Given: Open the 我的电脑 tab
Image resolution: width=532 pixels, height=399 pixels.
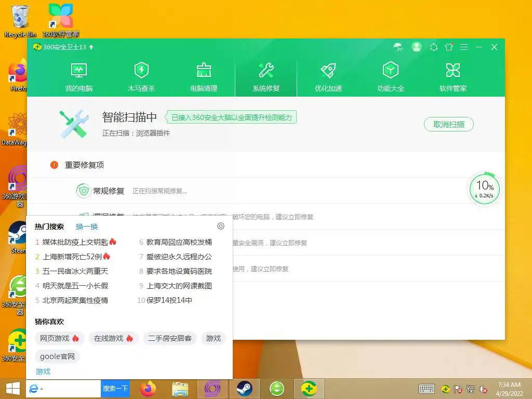Looking at the screenshot, I should click(79, 77).
